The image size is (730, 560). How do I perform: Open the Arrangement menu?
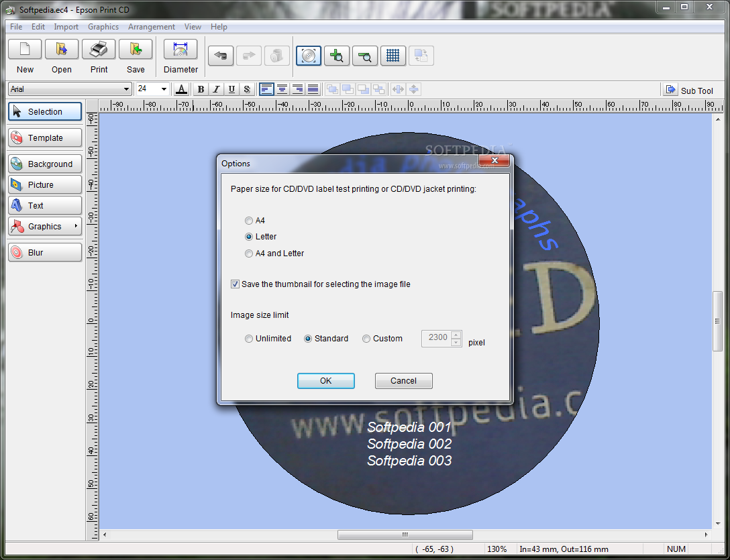click(152, 27)
